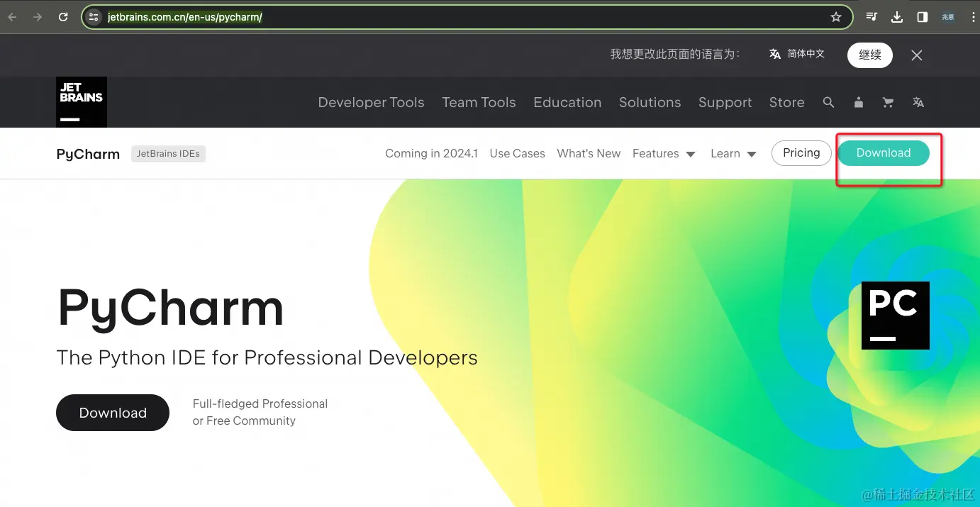Viewport: 980px width, 507px height.
Task: Click the translate icon beside 简体中文
Action: [775, 54]
